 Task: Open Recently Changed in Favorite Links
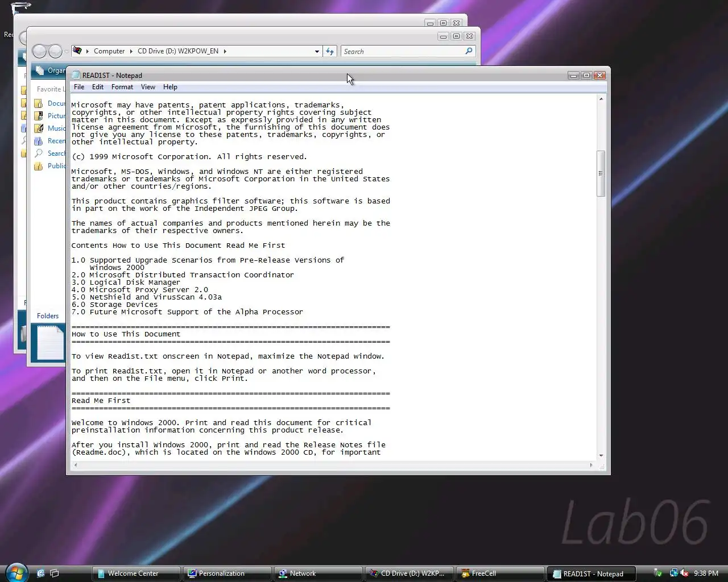[x=56, y=141]
